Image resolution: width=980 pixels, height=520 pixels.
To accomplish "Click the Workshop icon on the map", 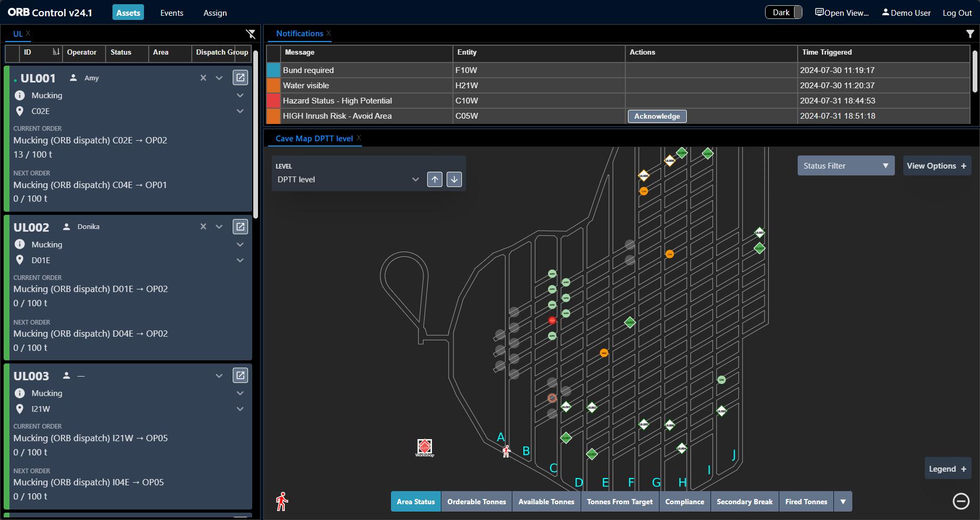I will click(425, 447).
